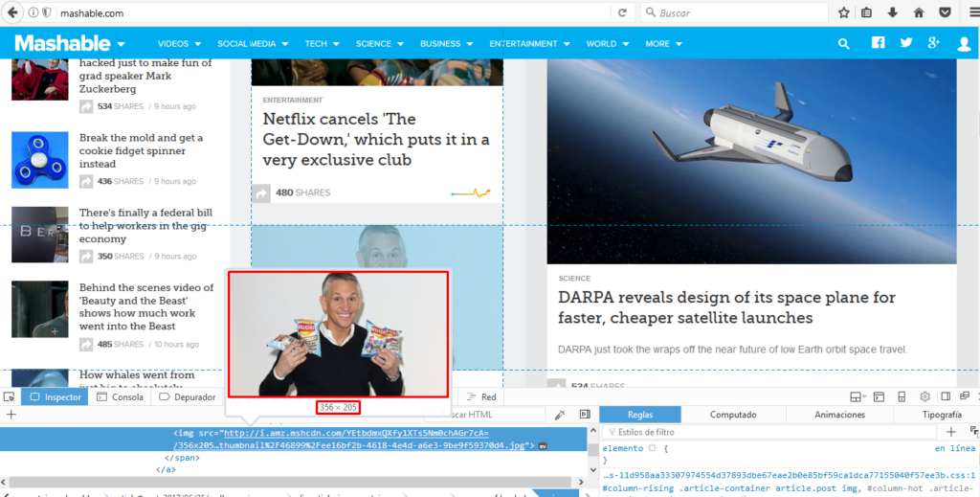Click the Mashable logo

(62, 43)
